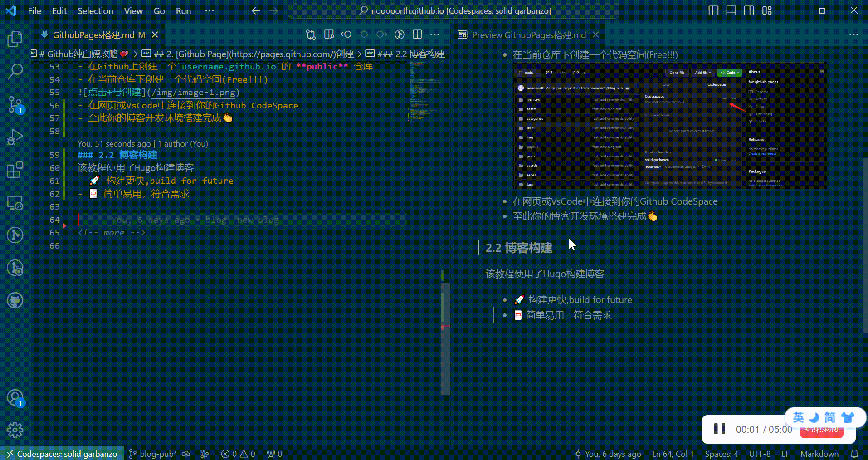Open the Extensions view
This screenshot has width=868, height=460.
click(15, 170)
